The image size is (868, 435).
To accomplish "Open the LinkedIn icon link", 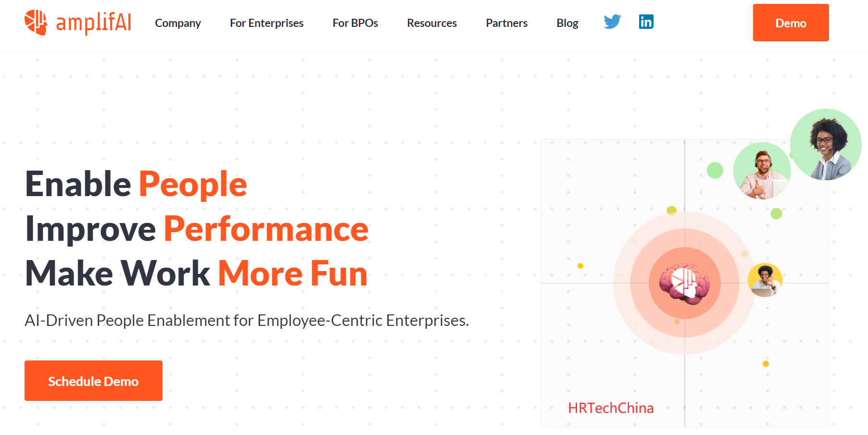I will coord(646,22).
